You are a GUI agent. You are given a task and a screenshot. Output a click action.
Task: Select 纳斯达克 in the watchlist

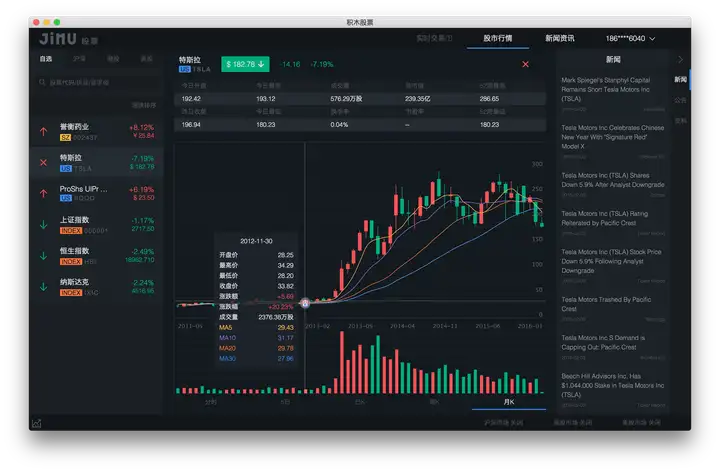click(x=96, y=287)
